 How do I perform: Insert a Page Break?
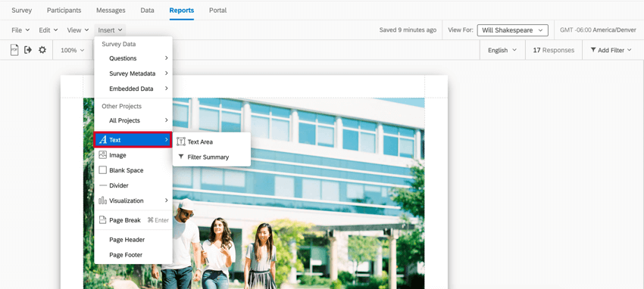(x=133, y=220)
